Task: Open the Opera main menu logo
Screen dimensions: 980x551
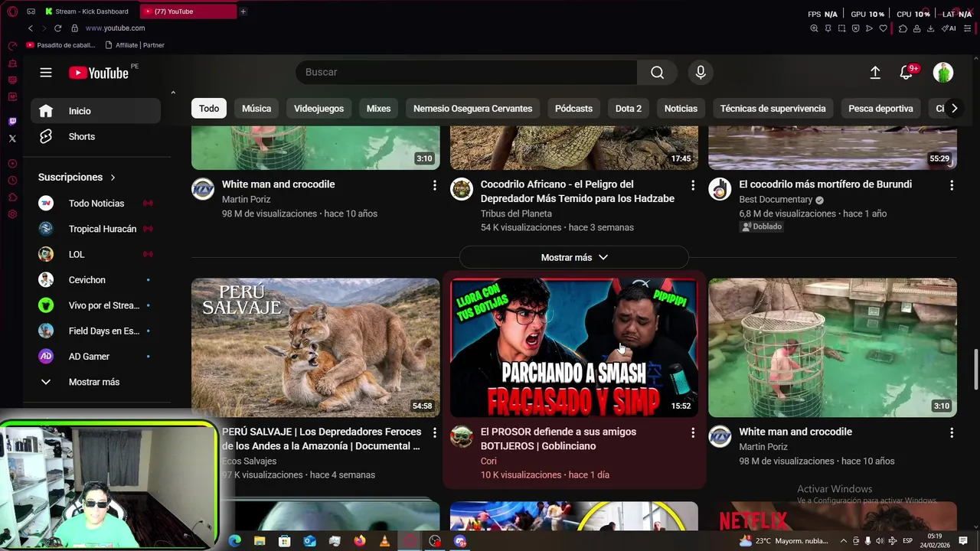Action: pos(12,11)
